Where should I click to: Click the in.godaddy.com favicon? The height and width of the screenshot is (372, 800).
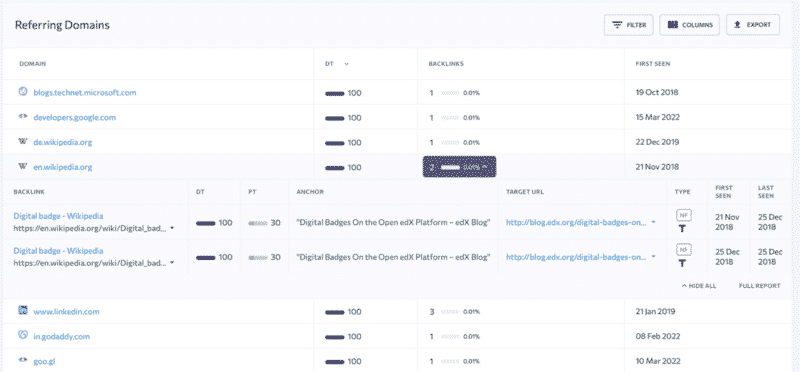click(x=22, y=335)
